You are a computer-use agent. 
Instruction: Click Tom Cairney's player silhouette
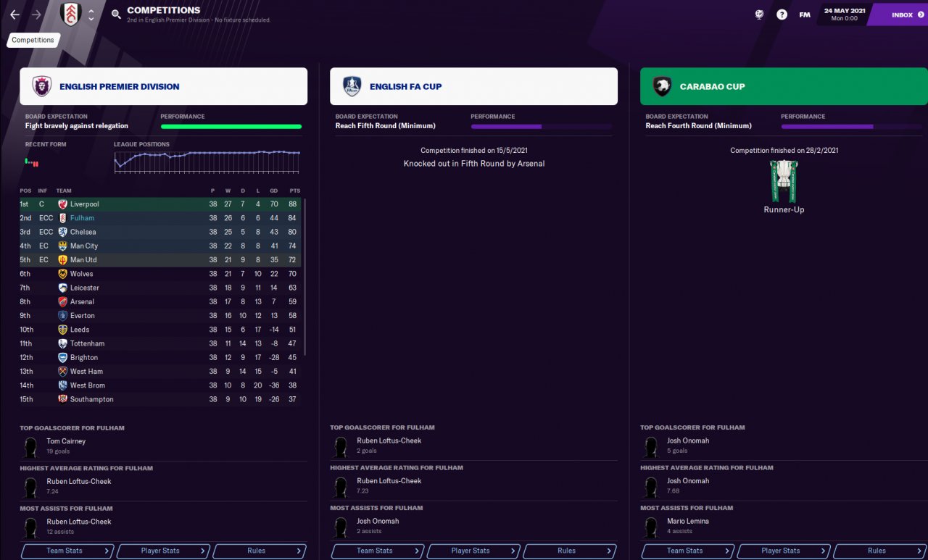[30, 446]
